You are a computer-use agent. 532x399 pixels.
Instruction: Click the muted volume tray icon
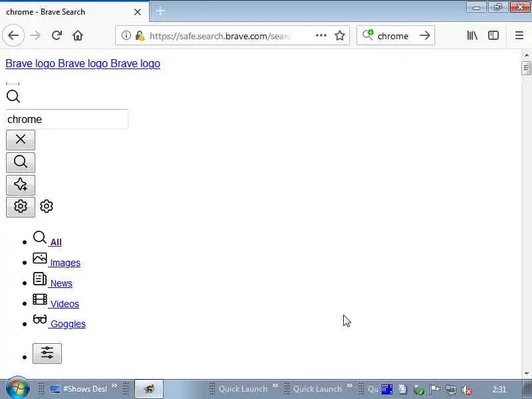tap(467, 390)
